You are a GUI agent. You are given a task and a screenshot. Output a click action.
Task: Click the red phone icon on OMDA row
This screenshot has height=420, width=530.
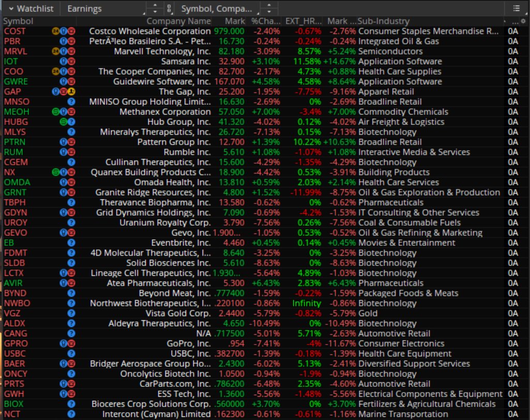(x=71, y=182)
